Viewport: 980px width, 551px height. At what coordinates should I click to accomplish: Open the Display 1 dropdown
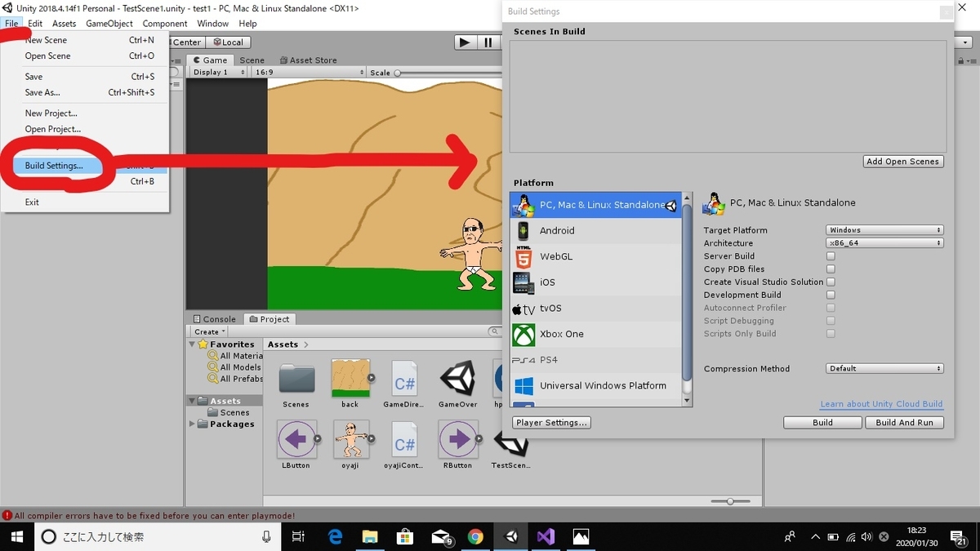click(220, 73)
